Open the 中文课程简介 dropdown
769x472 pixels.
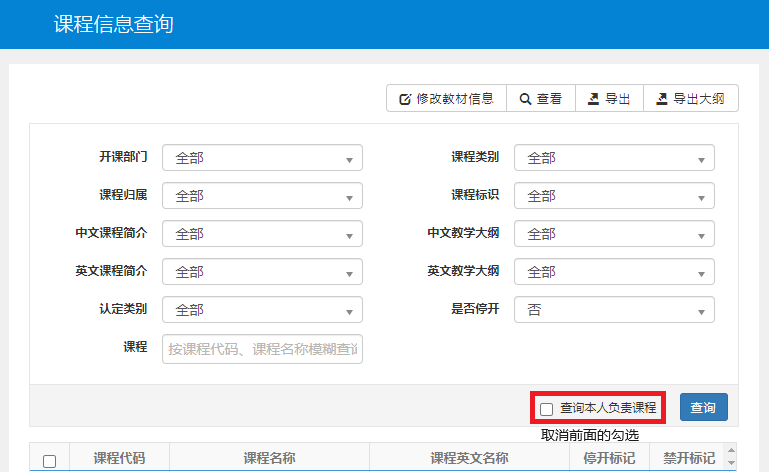[262, 234]
